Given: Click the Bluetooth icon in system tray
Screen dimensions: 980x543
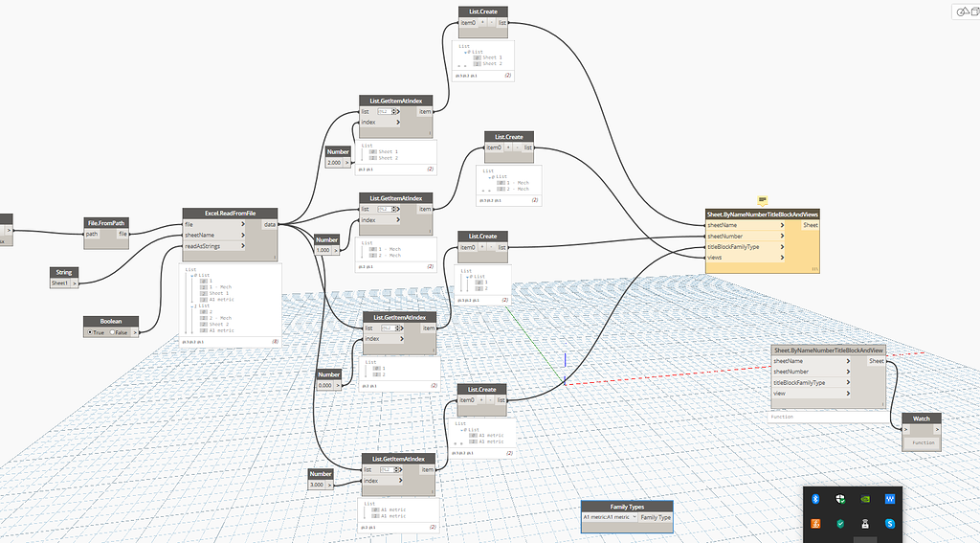Looking at the screenshot, I should click(x=815, y=499).
